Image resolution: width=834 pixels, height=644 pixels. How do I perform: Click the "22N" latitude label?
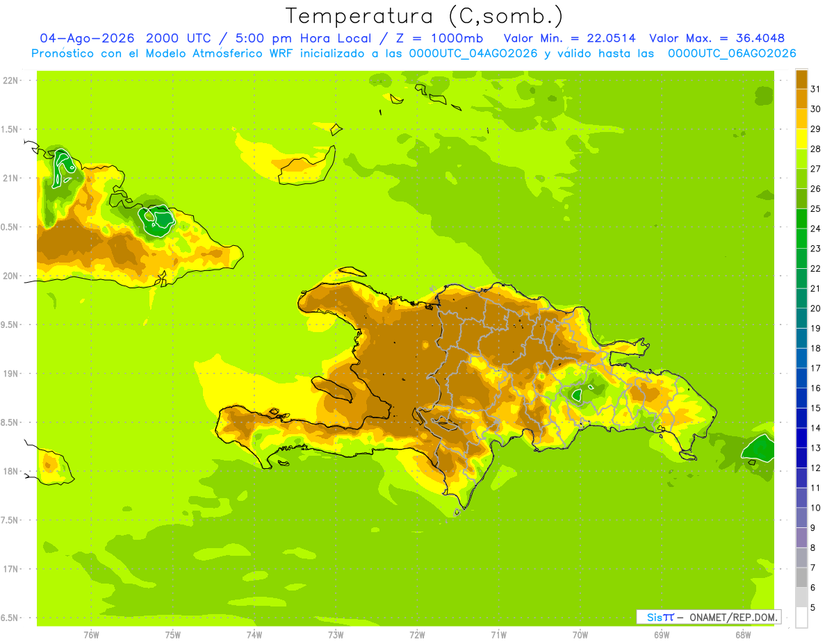pos(11,81)
